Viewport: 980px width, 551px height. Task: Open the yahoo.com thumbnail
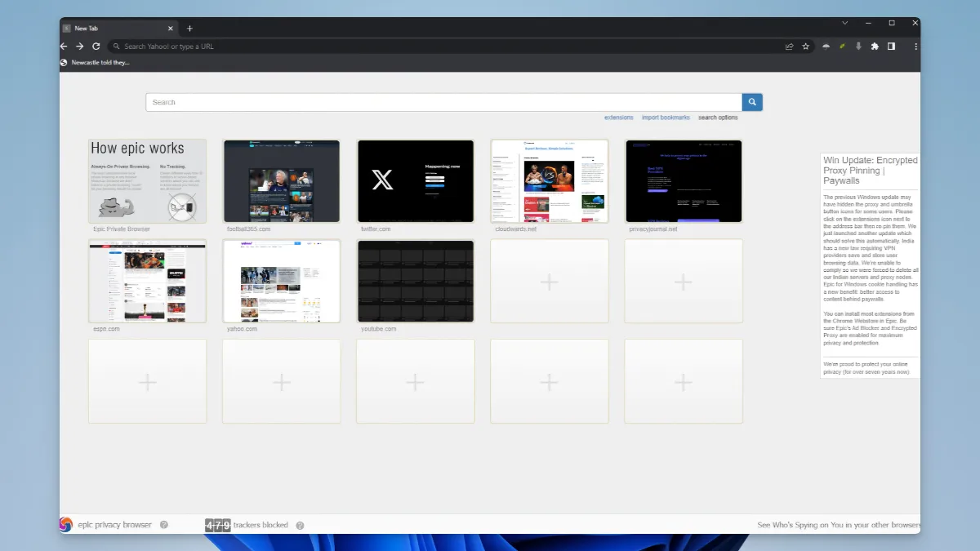coord(281,281)
